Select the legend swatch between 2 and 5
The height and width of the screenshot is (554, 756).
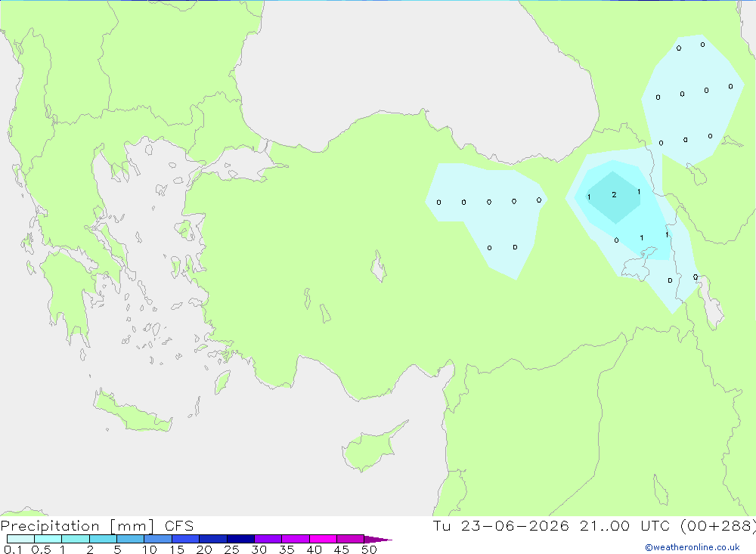pos(103,539)
